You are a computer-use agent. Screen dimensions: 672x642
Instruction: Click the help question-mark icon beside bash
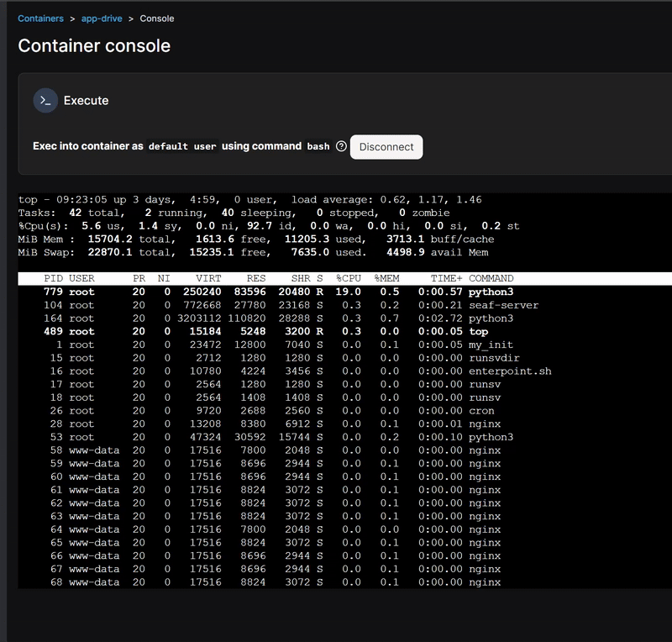pos(341,146)
